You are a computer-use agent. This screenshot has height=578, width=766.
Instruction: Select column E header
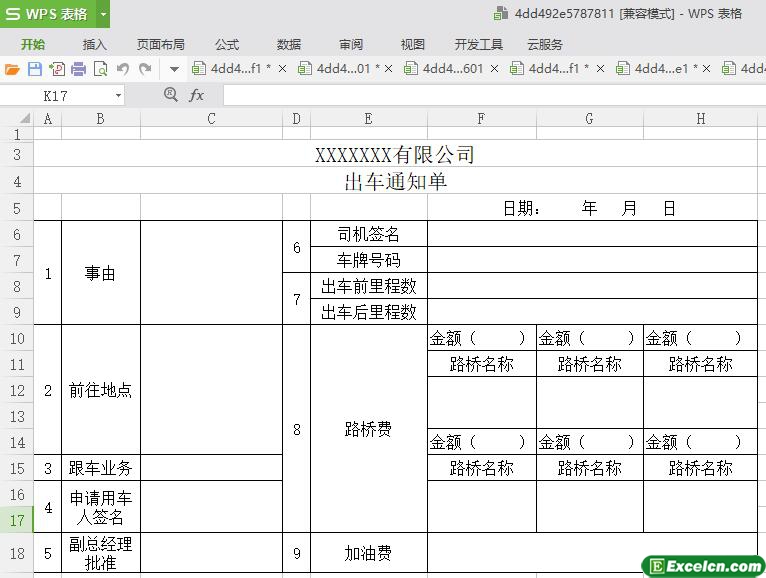368,119
